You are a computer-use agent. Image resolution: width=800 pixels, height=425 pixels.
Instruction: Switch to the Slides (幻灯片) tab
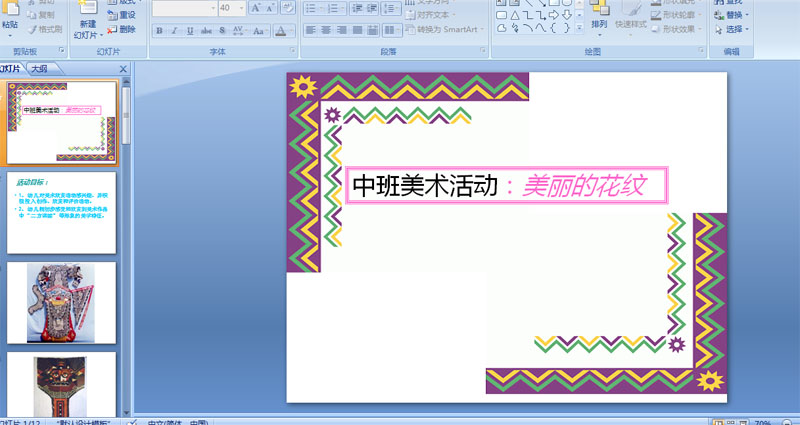11,69
